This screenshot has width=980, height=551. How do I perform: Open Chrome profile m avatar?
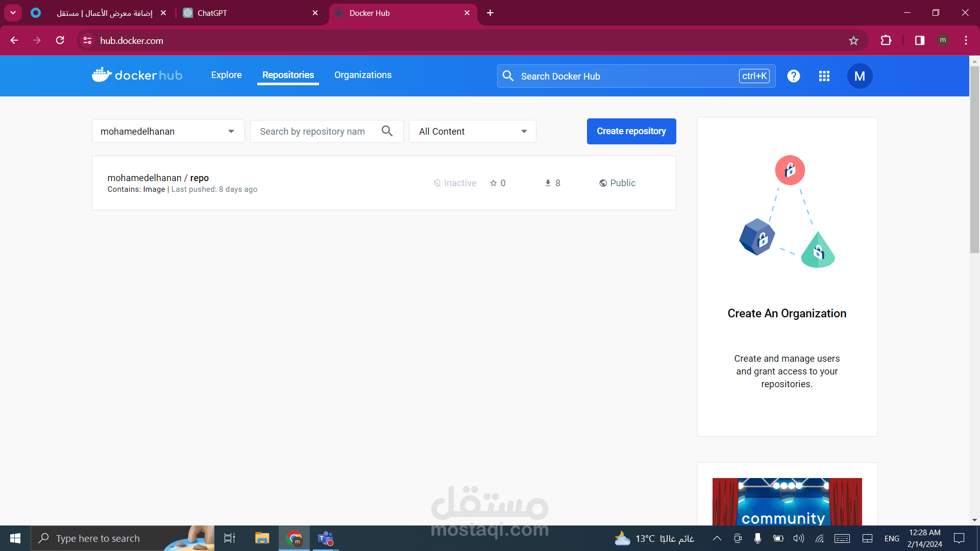point(943,40)
